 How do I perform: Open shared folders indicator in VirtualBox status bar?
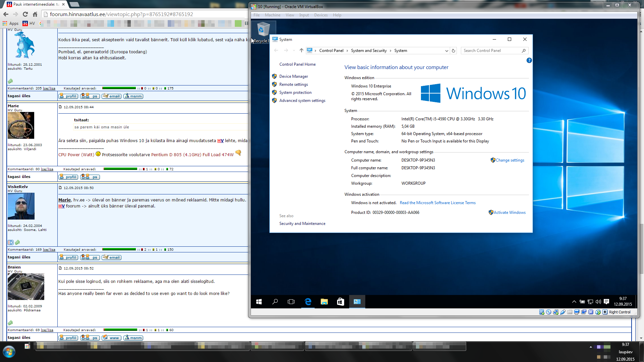click(570, 312)
